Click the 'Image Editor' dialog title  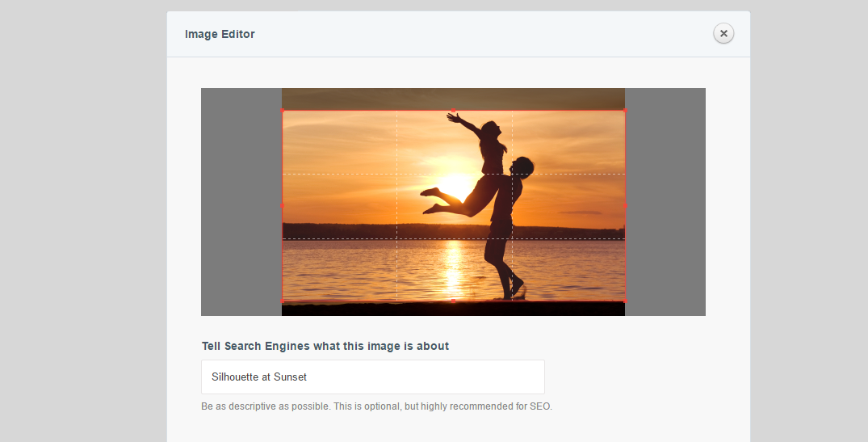[220, 34]
